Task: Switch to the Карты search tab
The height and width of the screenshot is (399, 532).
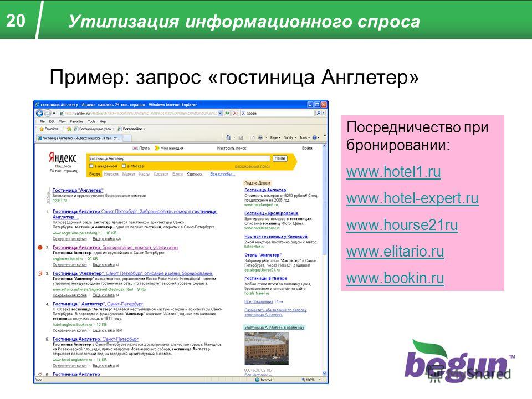Action: [x=144, y=174]
